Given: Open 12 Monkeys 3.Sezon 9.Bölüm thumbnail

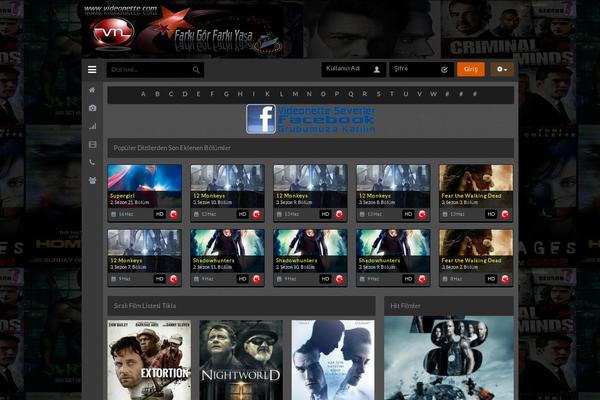Looking at the screenshot, I should pos(310,186).
